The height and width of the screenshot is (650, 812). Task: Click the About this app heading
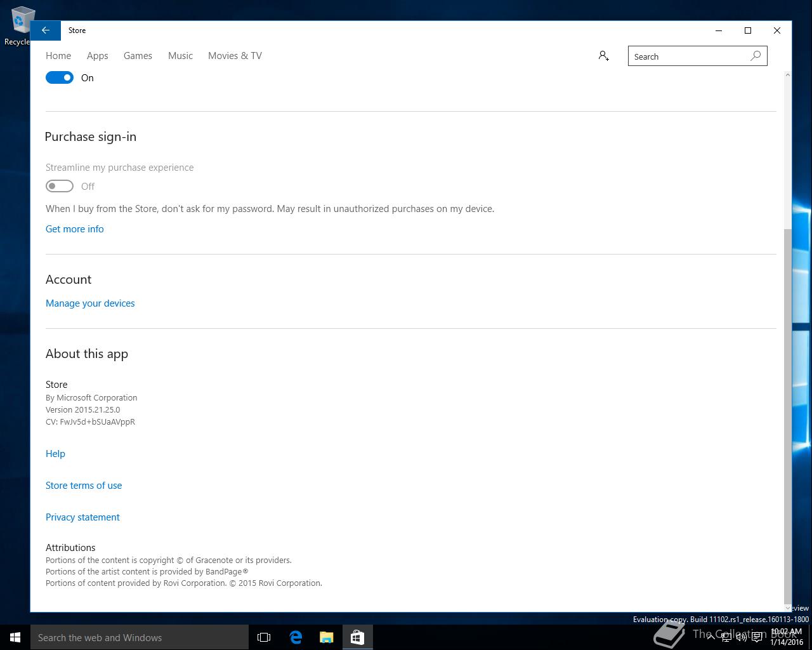87,354
